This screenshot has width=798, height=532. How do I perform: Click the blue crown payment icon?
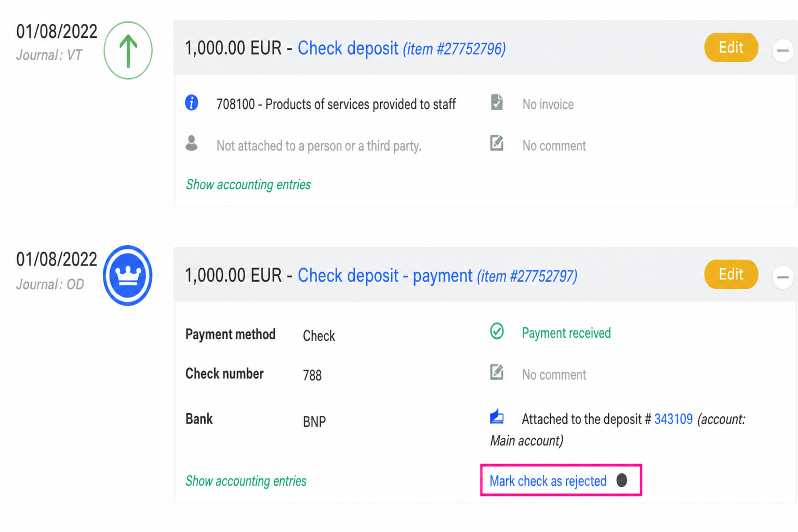(128, 275)
